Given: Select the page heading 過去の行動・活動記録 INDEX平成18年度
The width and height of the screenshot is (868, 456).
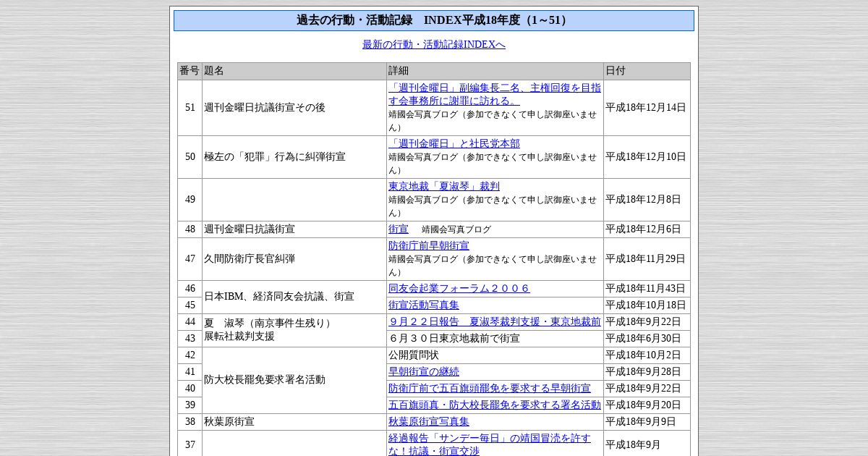Looking at the screenshot, I should [x=434, y=20].
